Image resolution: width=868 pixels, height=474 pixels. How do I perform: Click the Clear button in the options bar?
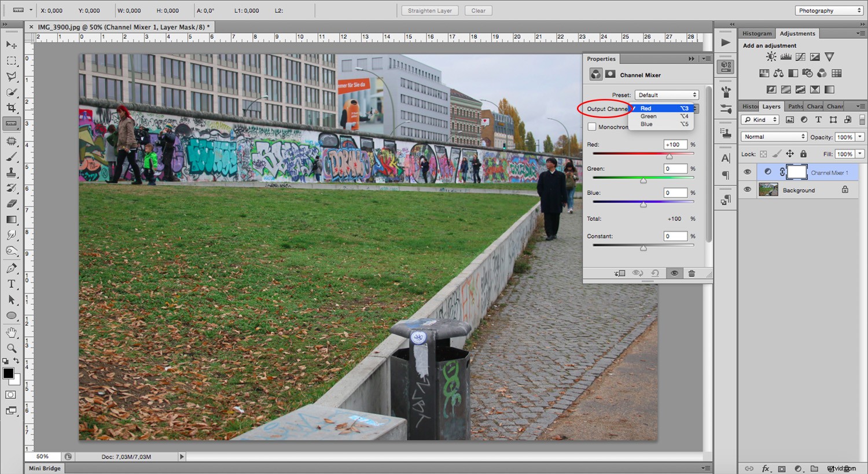click(x=478, y=10)
